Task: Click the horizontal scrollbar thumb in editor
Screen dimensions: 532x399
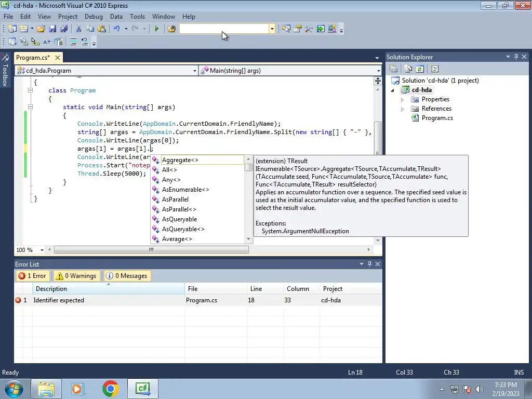Action: (x=151, y=250)
